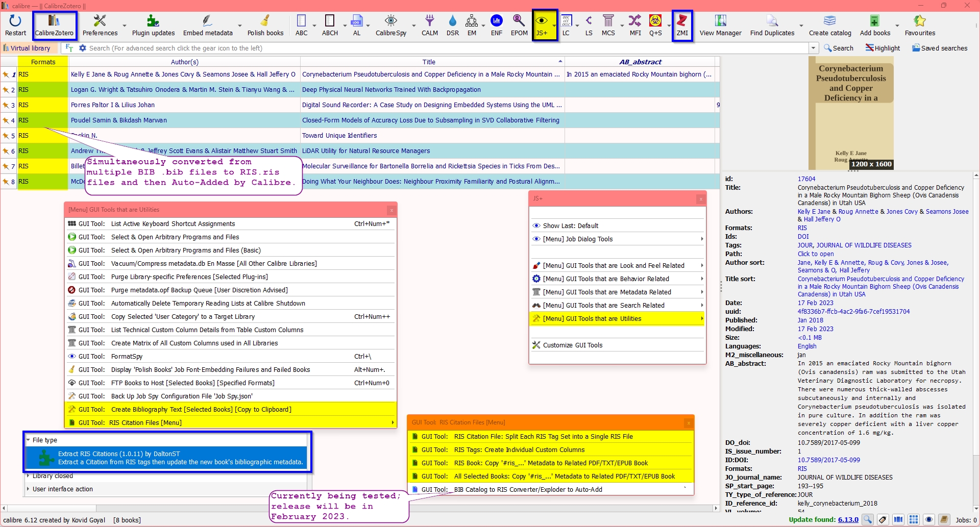Click the 6.13.0 update link
The height and width of the screenshot is (527, 980).
(x=848, y=520)
